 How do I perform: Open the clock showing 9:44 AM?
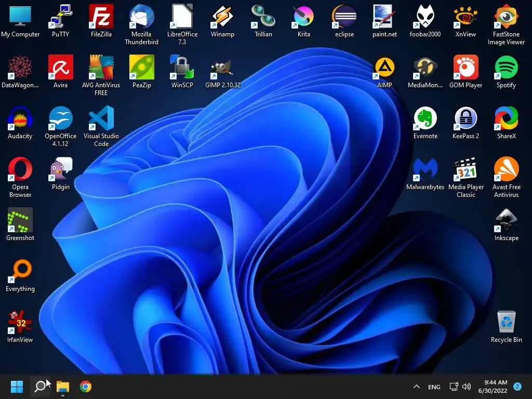coord(493,387)
